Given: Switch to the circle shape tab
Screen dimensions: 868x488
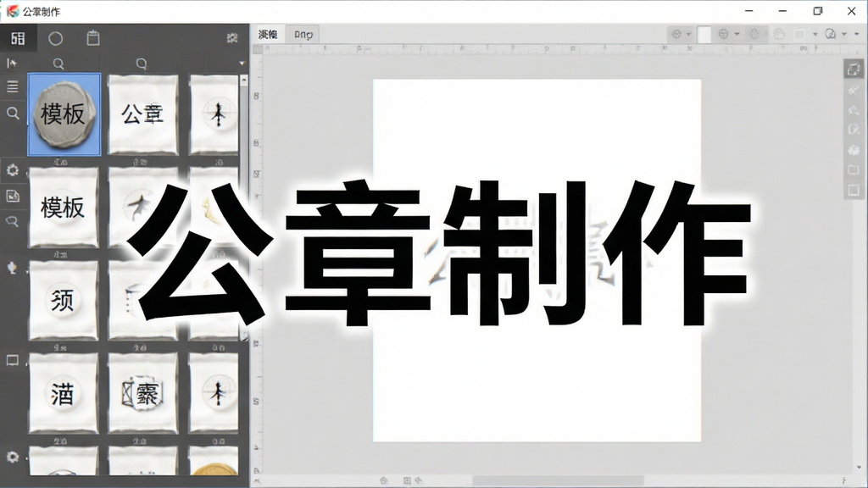Looking at the screenshot, I should (55, 38).
